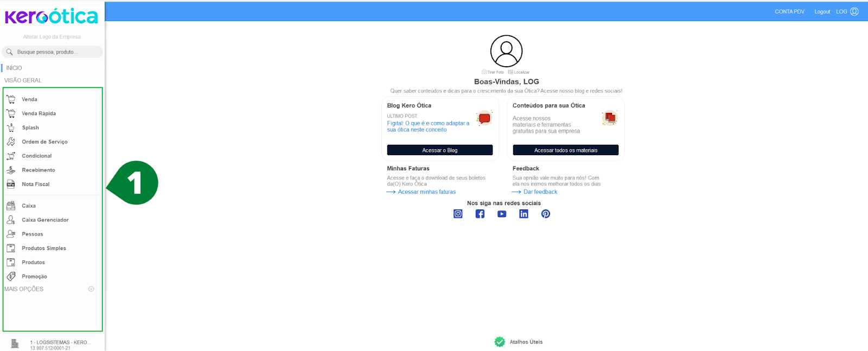
Task: Click the Acessar o Blog button
Action: [x=440, y=150]
